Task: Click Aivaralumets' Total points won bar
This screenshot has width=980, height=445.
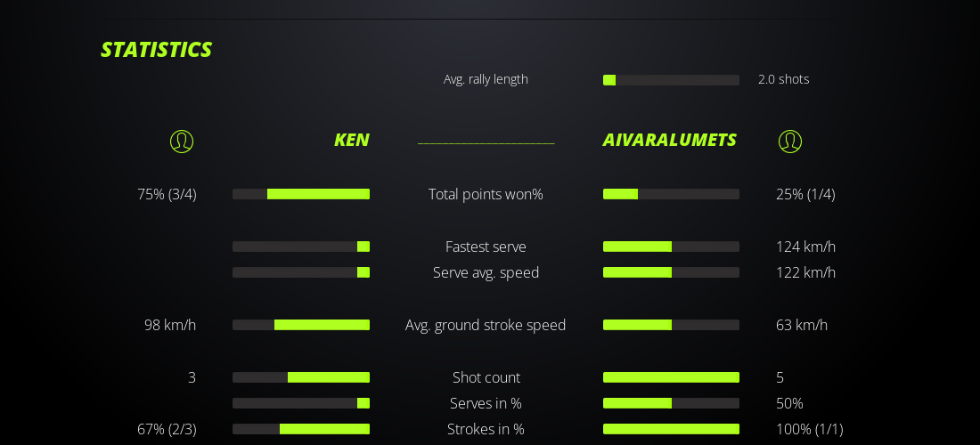Action: 671,194
